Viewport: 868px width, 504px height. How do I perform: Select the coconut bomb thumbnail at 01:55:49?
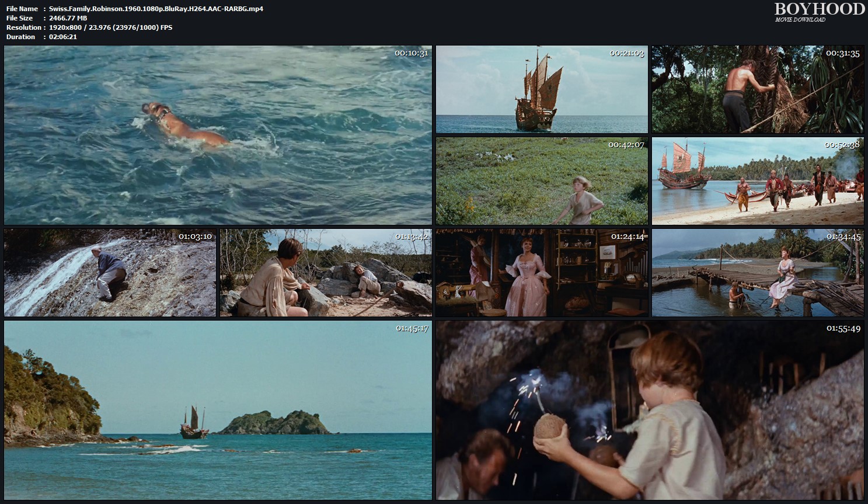[x=650, y=410]
